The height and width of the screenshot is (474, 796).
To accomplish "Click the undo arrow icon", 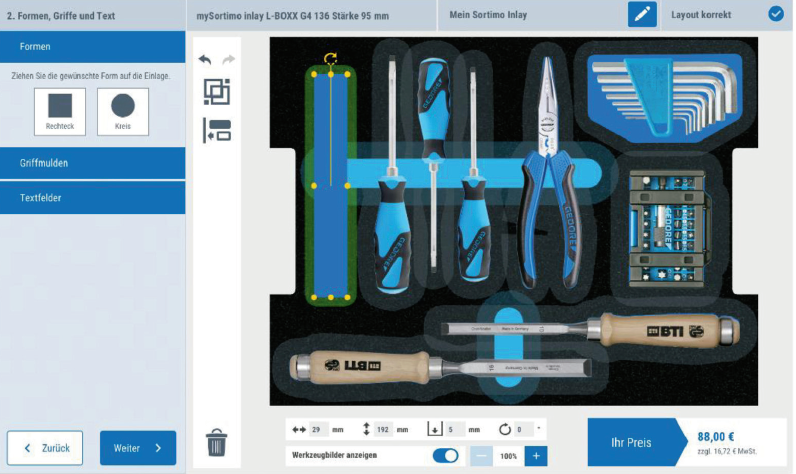I will click(x=206, y=60).
